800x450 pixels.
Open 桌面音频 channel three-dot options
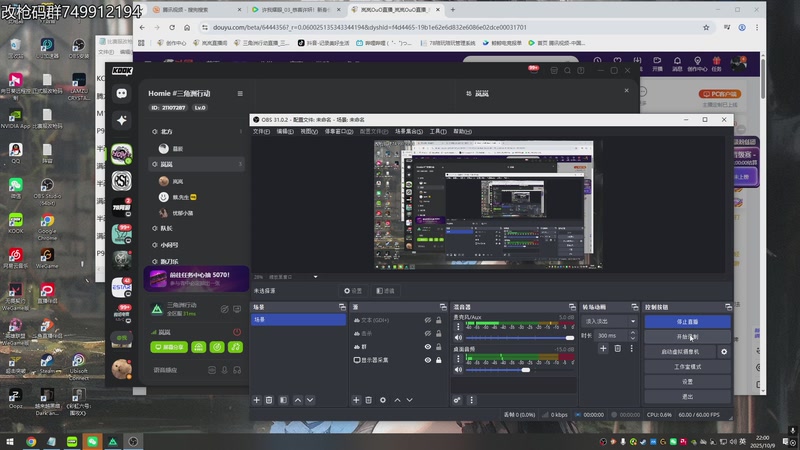tap(458, 359)
